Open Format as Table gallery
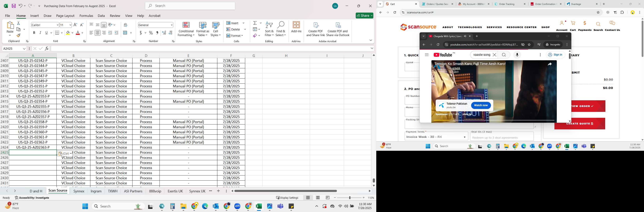The image size is (644, 212). [x=202, y=29]
